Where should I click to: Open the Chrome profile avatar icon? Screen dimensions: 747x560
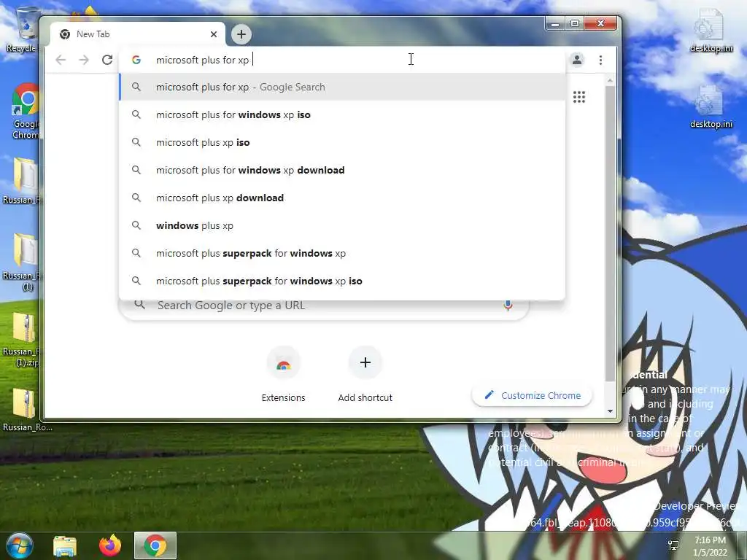577,60
